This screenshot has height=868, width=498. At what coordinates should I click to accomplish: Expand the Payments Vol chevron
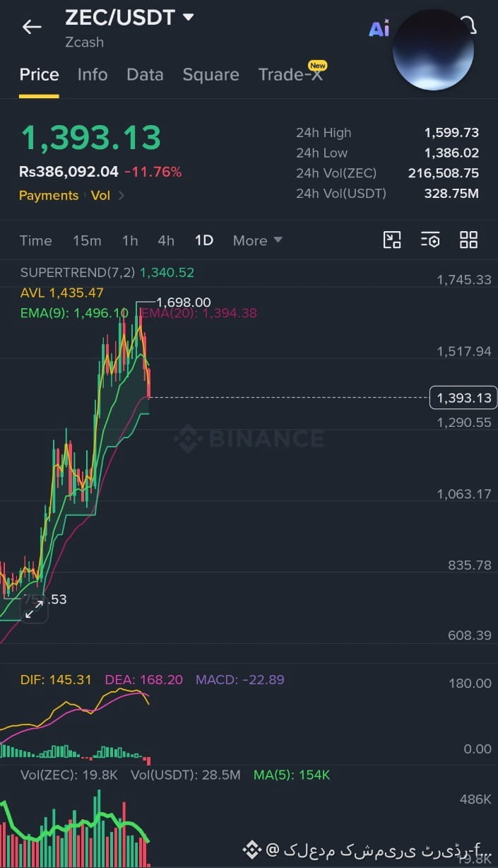coord(121,196)
